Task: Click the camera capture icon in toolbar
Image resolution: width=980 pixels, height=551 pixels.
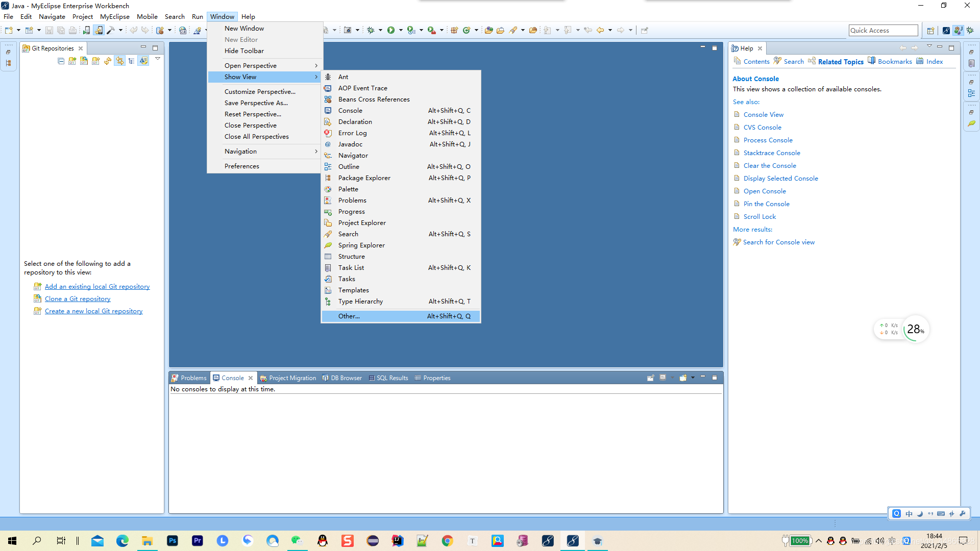Action: point(348,30)
